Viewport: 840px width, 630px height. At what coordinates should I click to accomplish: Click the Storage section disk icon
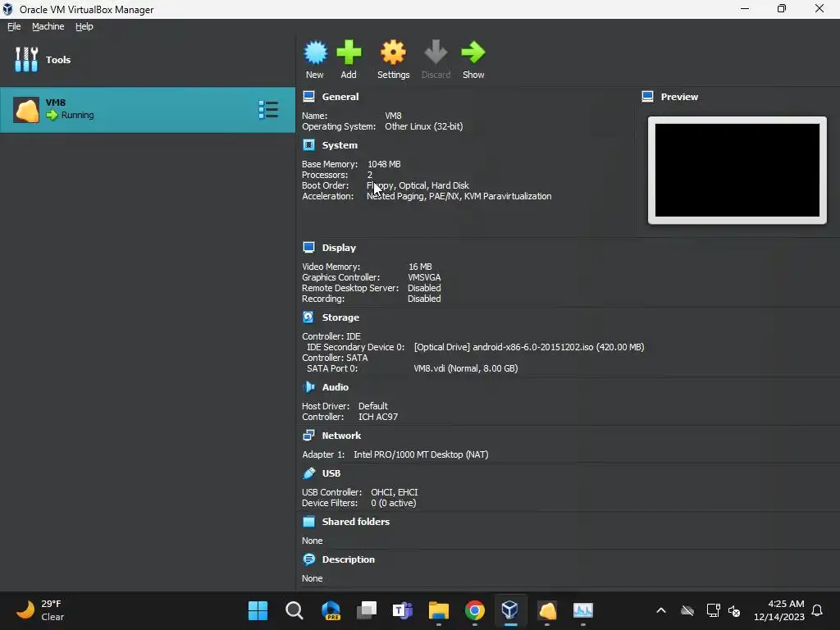click(308, 317)
